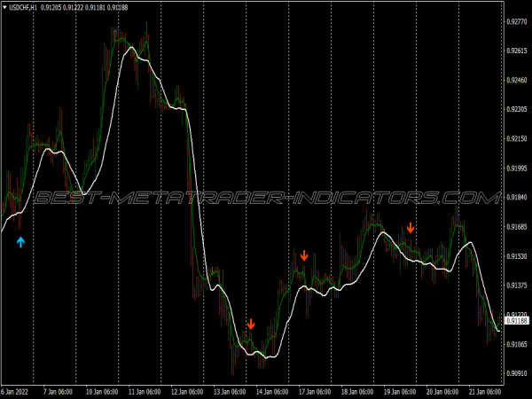532x399 pixels.
Task: Click the OHLC values next to the symbol
Action: (83, 7)
